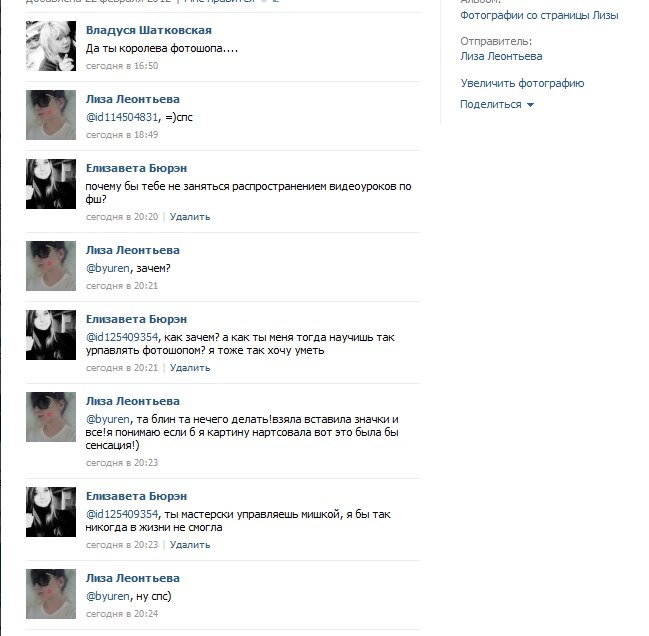The width and height of the screenshot is (649, 636).
Task: Delete the Елизавета Бюрэн comment from 20:21
Action: tap(190, 368)
